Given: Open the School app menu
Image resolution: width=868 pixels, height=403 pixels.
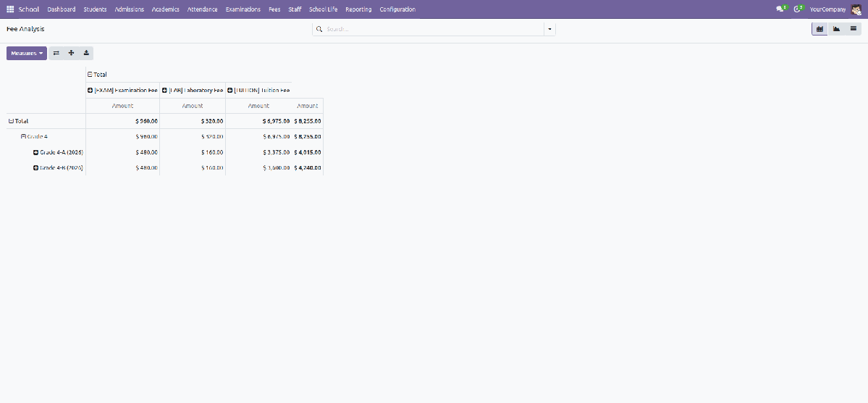Looking at the screenshot, I should pyautogui.click(x=29, y=9).
